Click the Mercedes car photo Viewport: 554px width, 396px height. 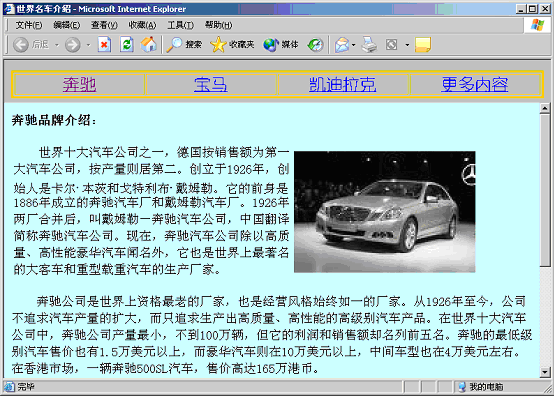pos(384,212)
